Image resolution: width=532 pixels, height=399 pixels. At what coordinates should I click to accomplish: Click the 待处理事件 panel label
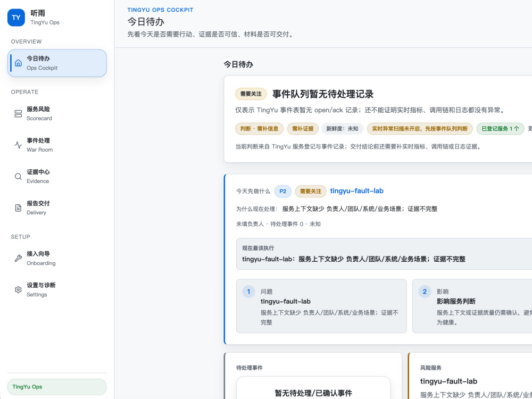tap(250, 368)
